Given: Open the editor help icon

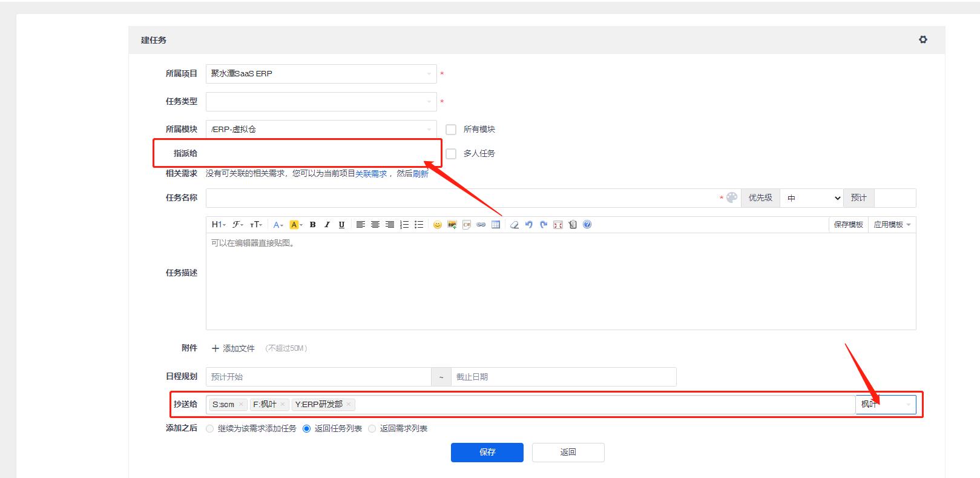Looking at the screenshot, I should [587, 225].
